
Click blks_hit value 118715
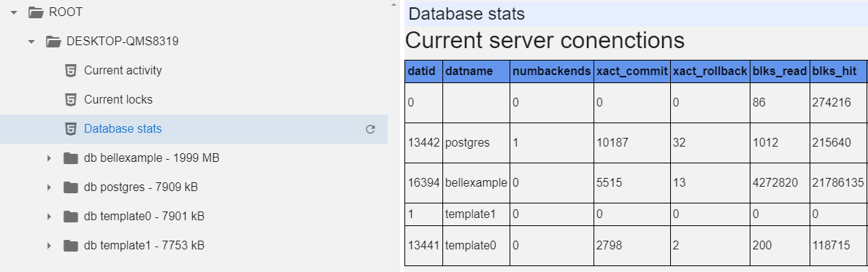838,246
